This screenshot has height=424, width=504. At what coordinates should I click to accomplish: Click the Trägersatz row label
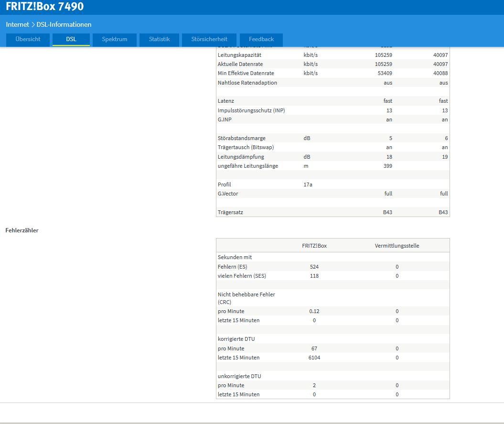tap(230, 212)
